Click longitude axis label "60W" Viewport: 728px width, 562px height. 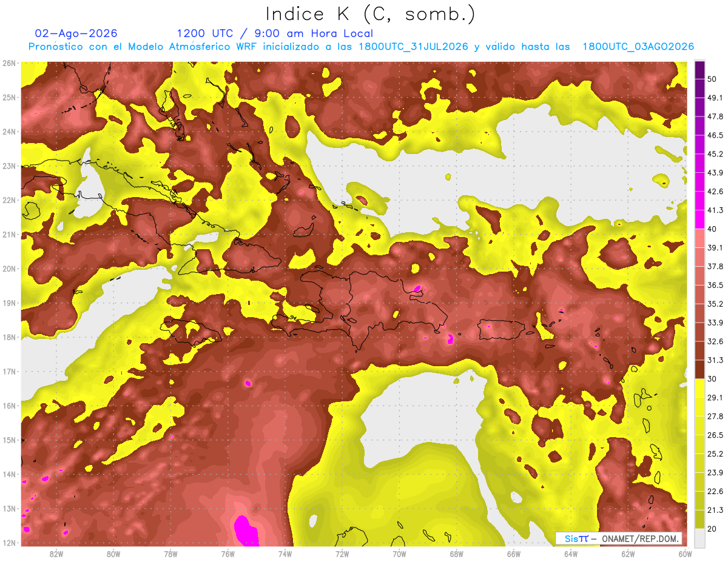685,554
